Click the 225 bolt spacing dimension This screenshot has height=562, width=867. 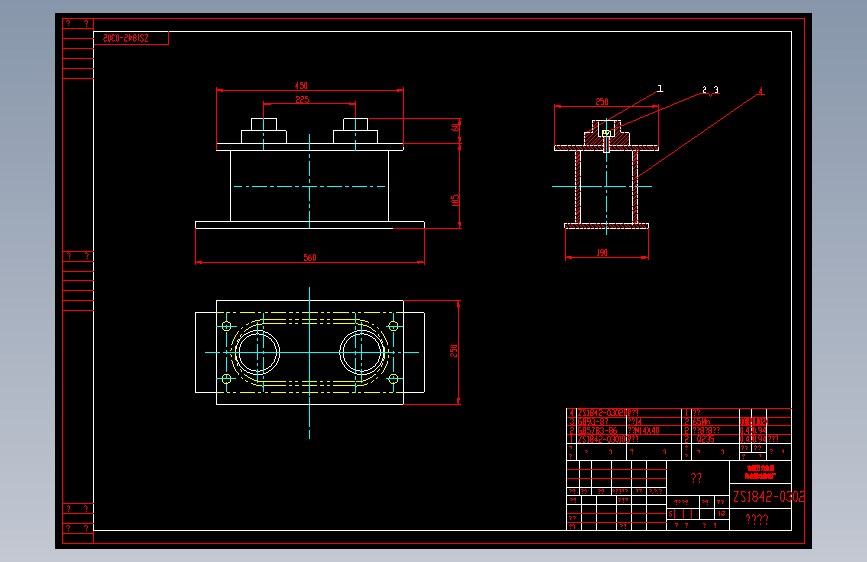pyautogui.click(x=302, y=100)
